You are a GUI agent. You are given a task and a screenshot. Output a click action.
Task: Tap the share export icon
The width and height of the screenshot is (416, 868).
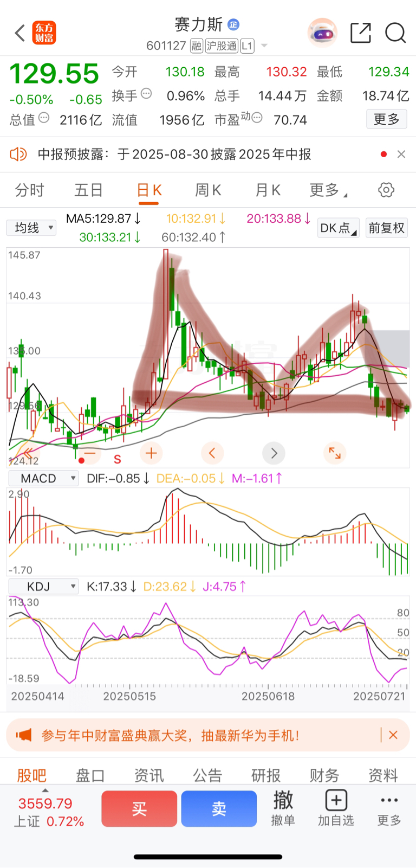(361, 33)
